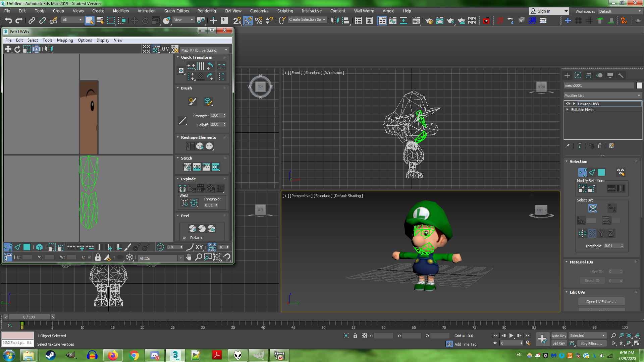Click the time slider 0 / 100 handle

29,317
